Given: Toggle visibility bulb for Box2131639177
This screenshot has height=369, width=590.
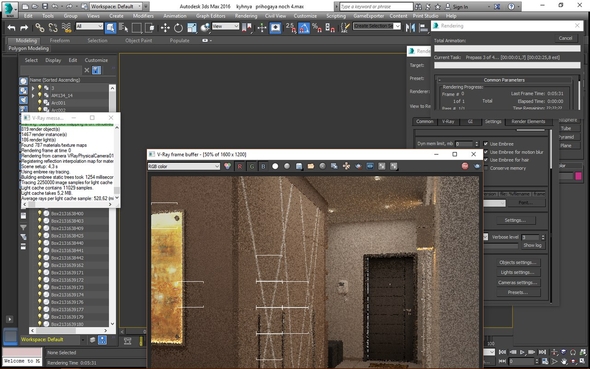Looking at the screenshot, I should [x=40, y=310].
